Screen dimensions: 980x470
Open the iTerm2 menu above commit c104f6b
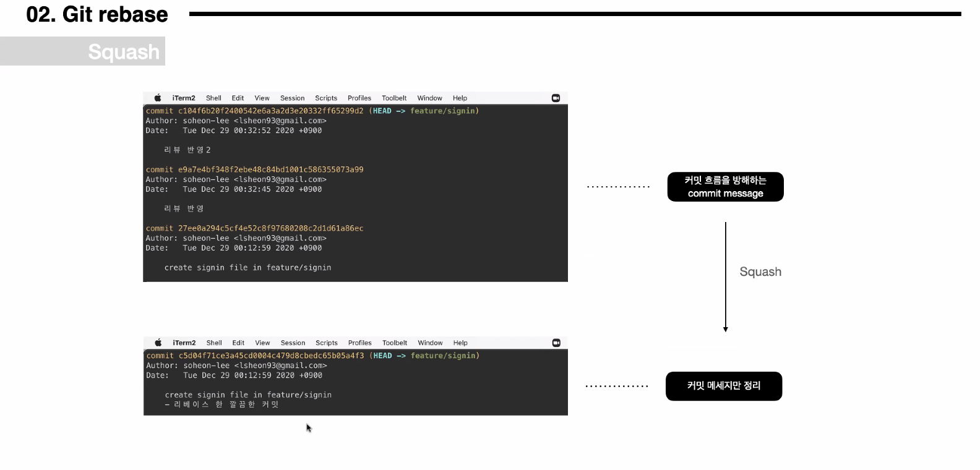[184, 98]
